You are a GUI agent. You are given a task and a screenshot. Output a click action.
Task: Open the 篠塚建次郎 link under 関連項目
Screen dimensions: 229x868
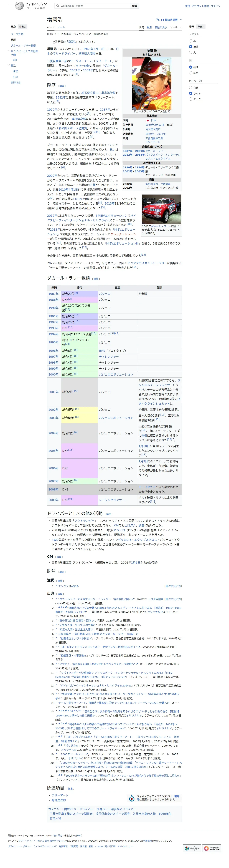pos(59,800)
